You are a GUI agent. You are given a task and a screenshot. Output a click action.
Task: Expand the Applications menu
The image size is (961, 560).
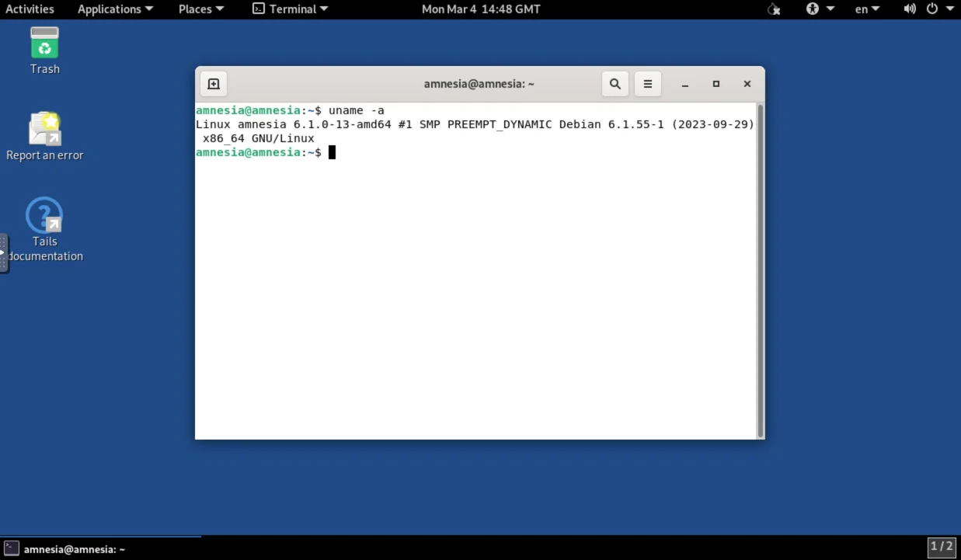(x=115, y=9)
